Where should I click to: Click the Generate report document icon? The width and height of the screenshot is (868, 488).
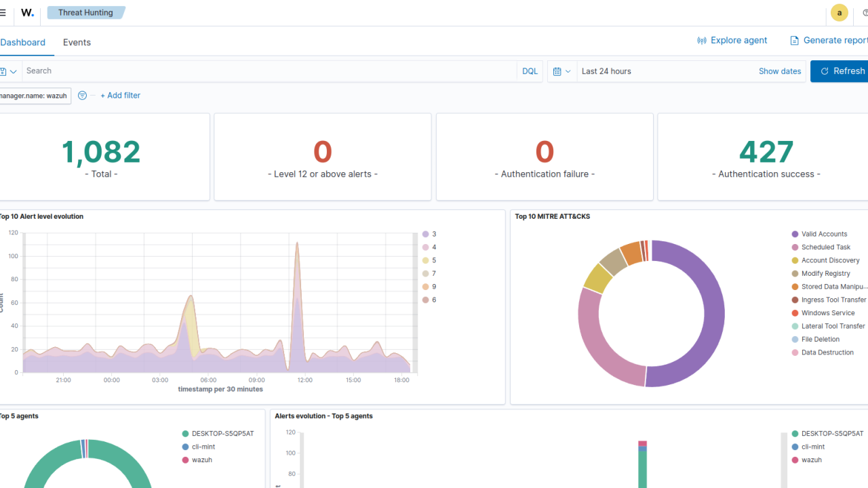[794, 41]
